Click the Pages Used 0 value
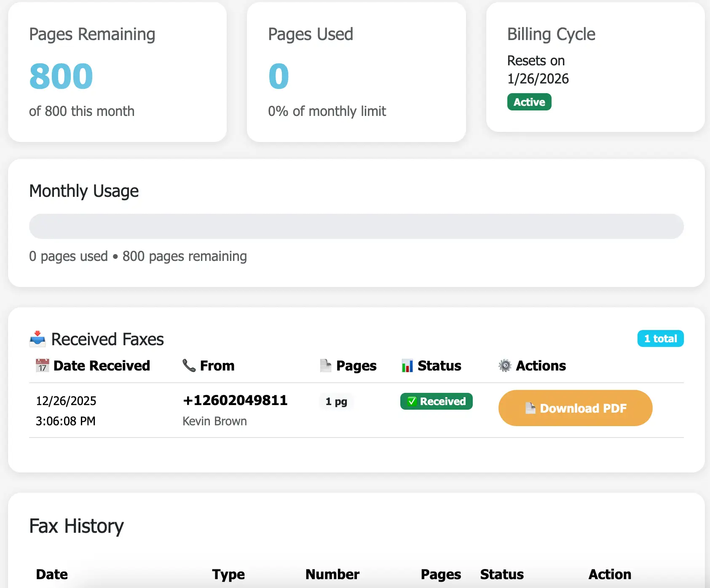Screen dimensions: 710x588 279,76
